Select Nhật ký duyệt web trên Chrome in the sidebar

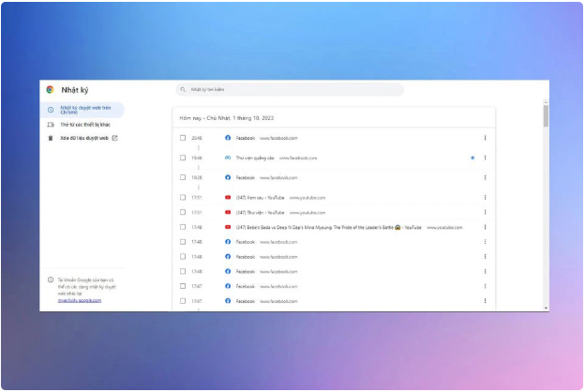[82, 110]
